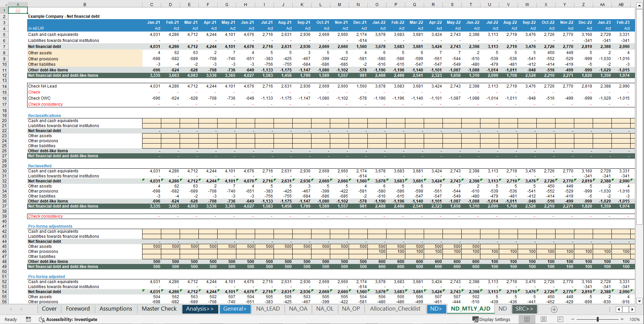Switch to Page Break Preview
Viewport: 644px width, 324px height.
tap(561, 319)
